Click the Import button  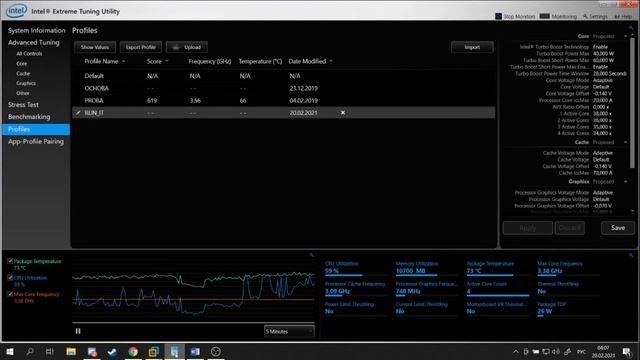click(x=472, y=47)
